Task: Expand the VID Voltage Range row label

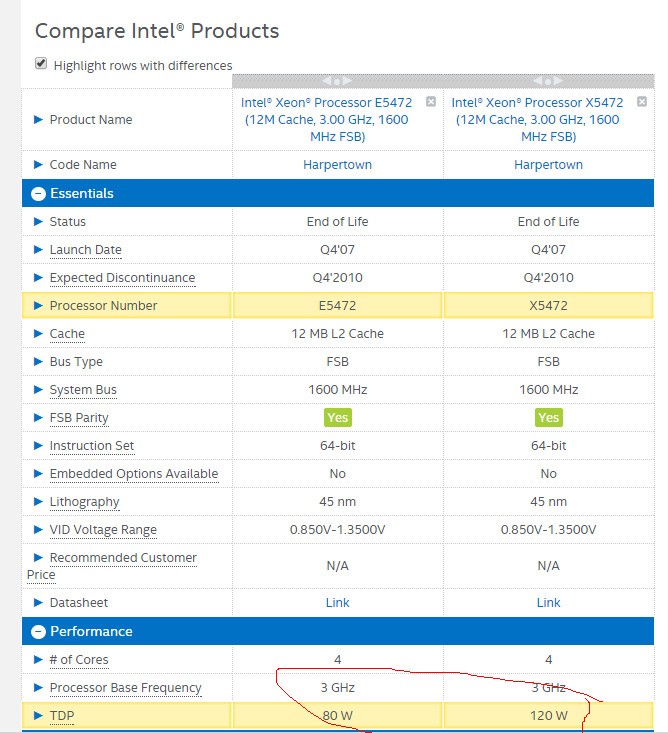Action: click(x=103, y=530)
